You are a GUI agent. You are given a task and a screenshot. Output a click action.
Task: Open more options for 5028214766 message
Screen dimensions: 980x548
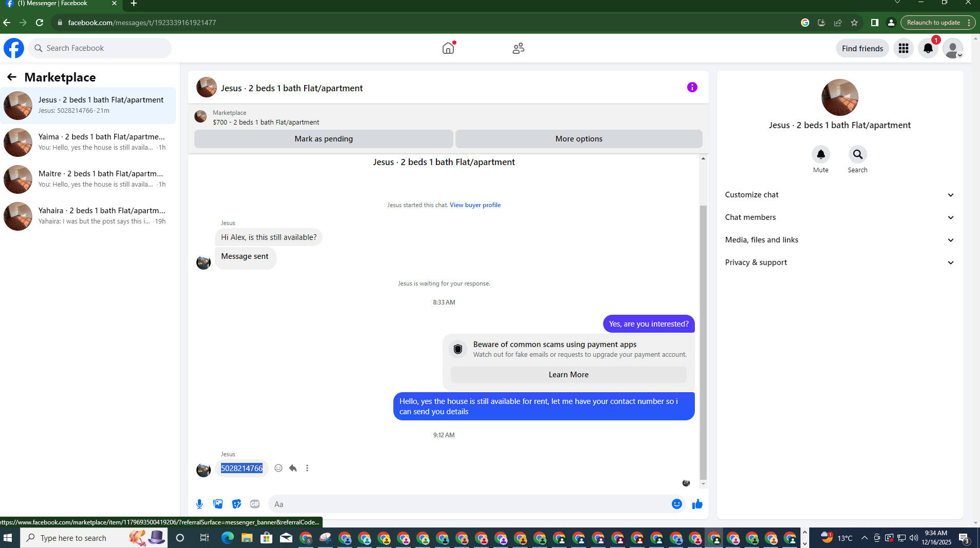pyautogui.click(x=307, y=468)
